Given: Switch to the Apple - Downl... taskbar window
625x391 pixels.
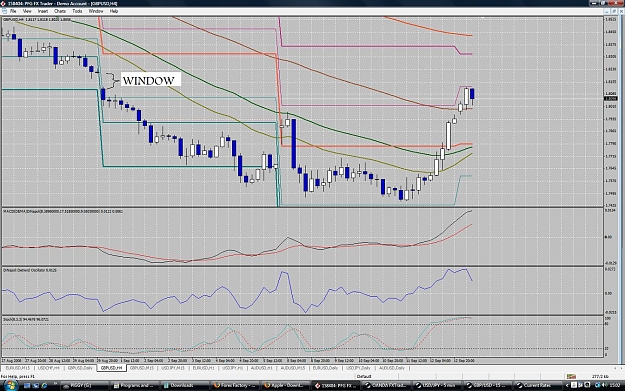Looking at the screenshot, I should point(285,385).
